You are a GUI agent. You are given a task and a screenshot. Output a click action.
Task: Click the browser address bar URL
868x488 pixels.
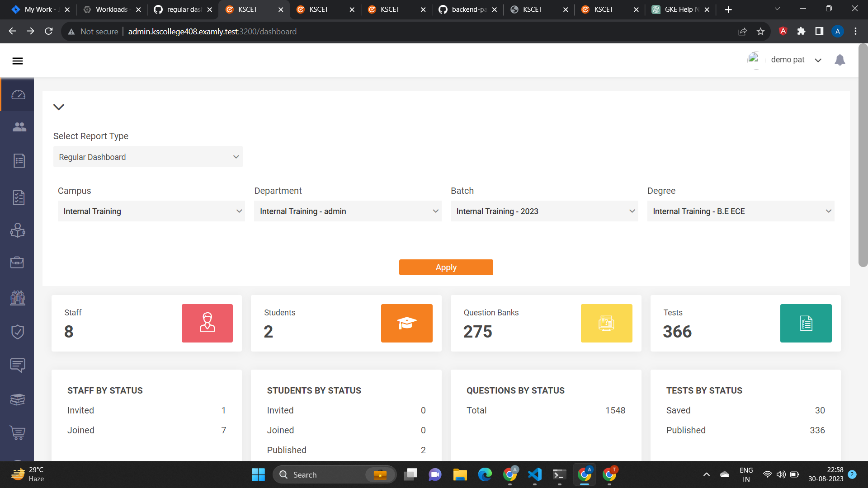(212, 32)
